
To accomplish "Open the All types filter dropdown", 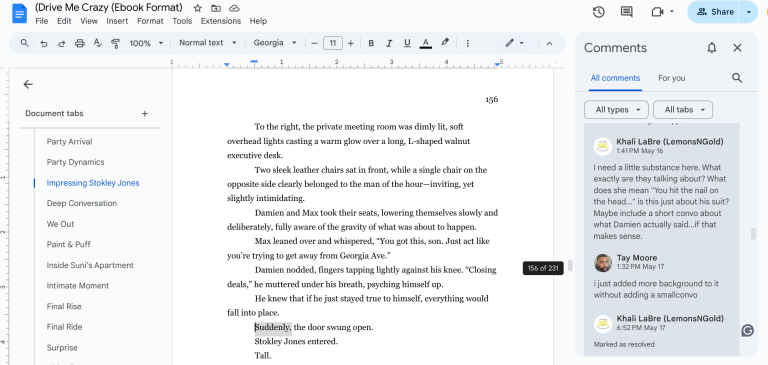I will point(616,110).
